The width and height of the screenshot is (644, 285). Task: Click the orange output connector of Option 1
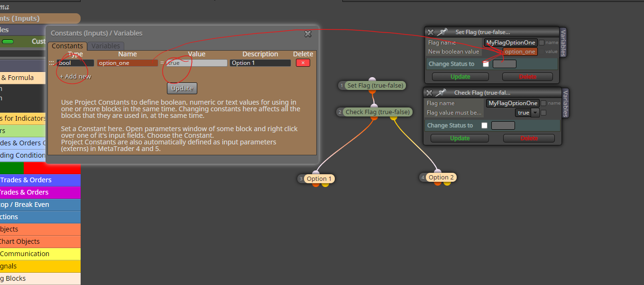316,184
